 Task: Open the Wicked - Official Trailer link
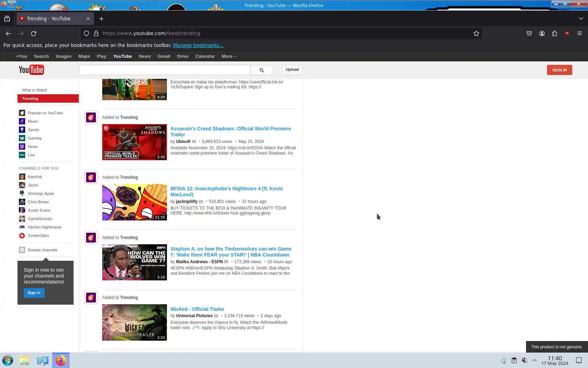[197, 309]
